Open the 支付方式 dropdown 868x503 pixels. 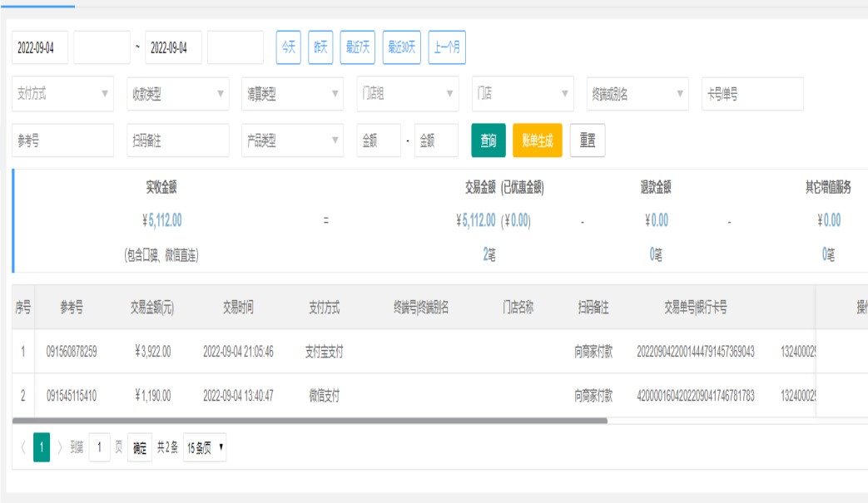(x=62, y=94)
